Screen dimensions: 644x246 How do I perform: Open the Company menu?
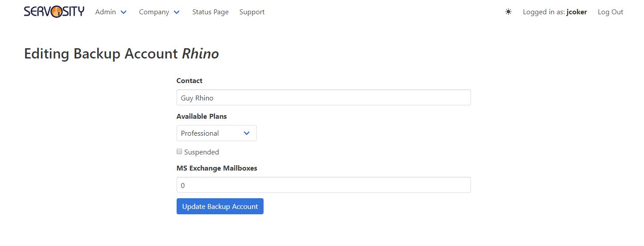tap(154, 12)
